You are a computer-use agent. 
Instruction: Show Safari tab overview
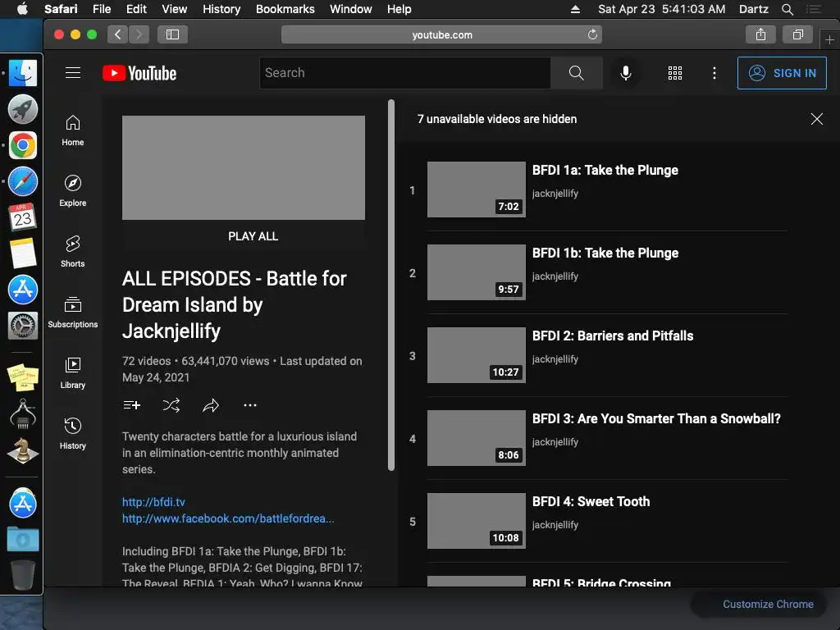tap(797, 34)
